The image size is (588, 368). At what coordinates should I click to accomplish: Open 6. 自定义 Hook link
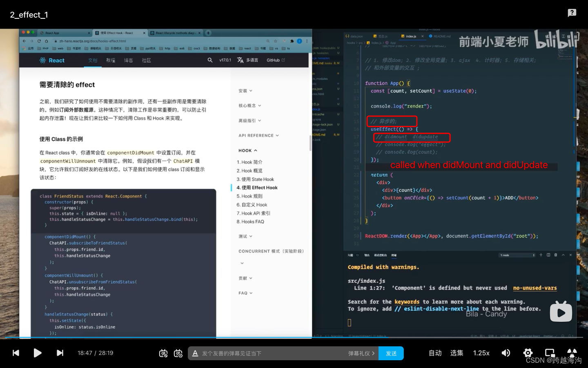click(252, 205)
